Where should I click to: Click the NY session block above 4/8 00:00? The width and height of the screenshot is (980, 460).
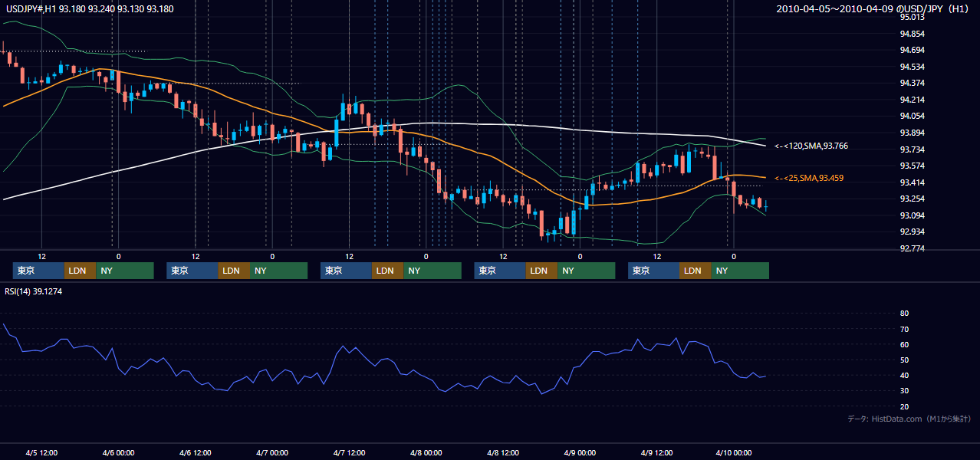point(432,271)
